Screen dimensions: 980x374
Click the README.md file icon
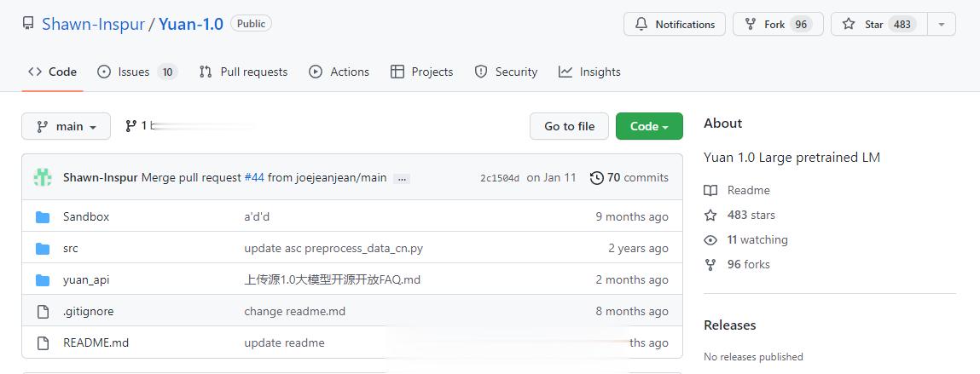click(43, 342)
